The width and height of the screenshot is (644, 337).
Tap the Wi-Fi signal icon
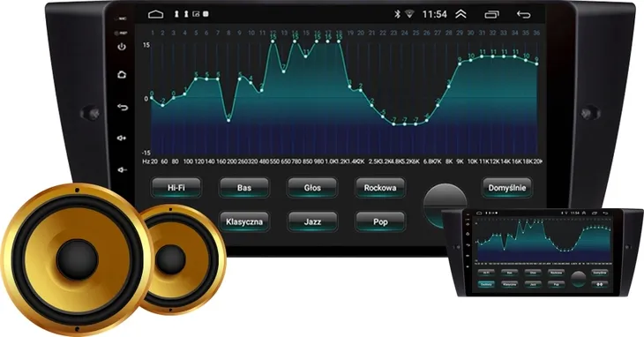(x=409, y=14)
